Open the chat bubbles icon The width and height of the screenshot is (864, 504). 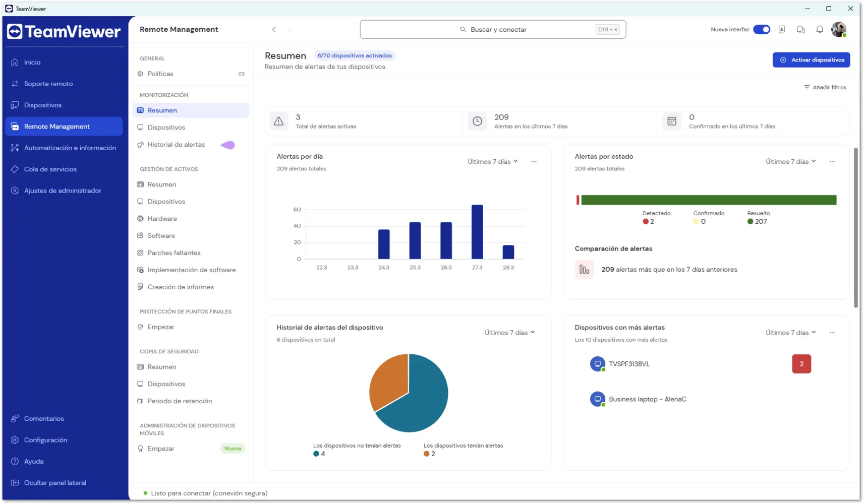click(x=800, y=30)
